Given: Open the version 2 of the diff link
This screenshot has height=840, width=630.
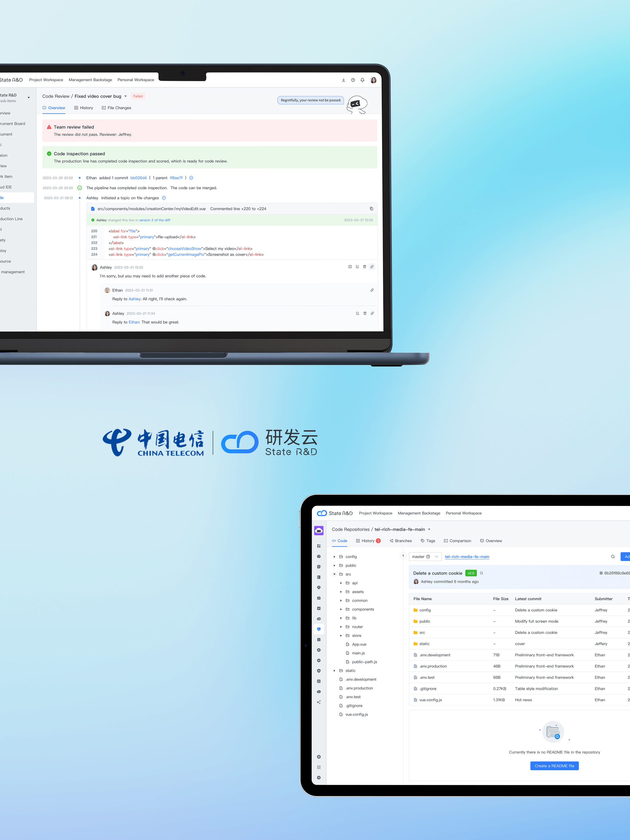Looking at the screenshot, I should (154, 220).
